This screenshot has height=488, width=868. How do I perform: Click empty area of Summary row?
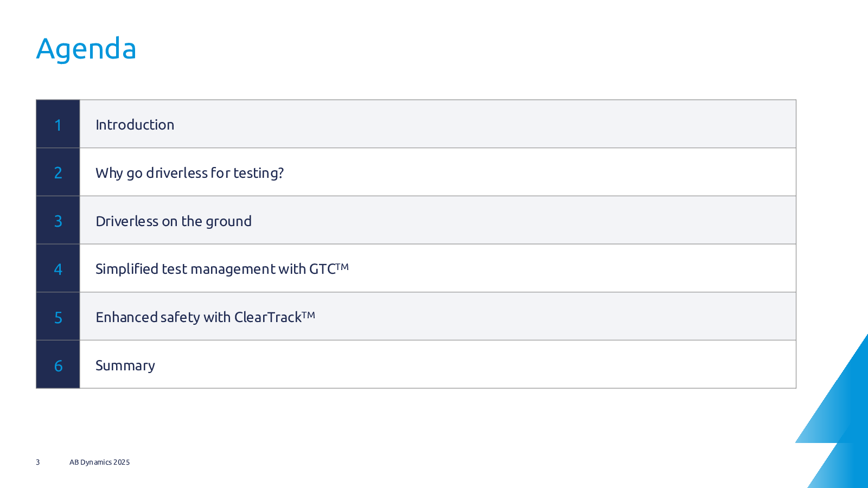click(x=488, y=365)
